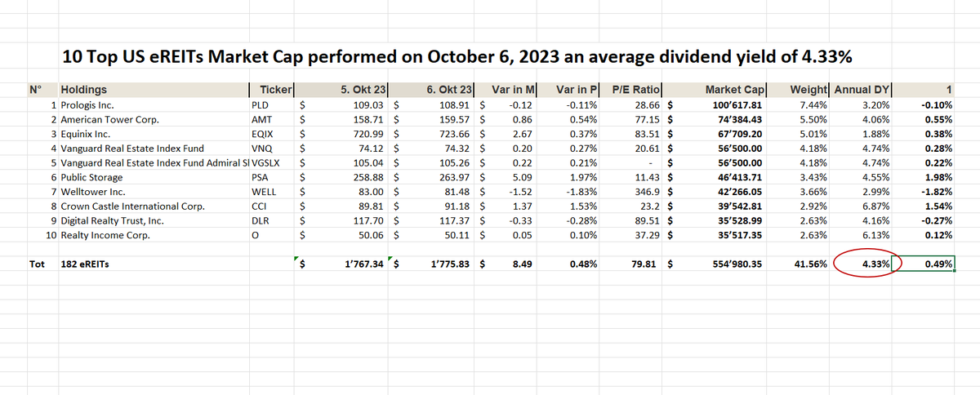Screen dimensions: 980x395
Task: Select the weight cell 7.44%
Action: click(x=813, y=105)
